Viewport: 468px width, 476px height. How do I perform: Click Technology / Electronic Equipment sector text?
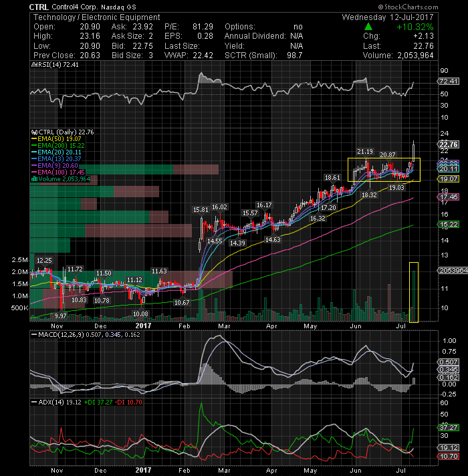(x=96, y=17)
